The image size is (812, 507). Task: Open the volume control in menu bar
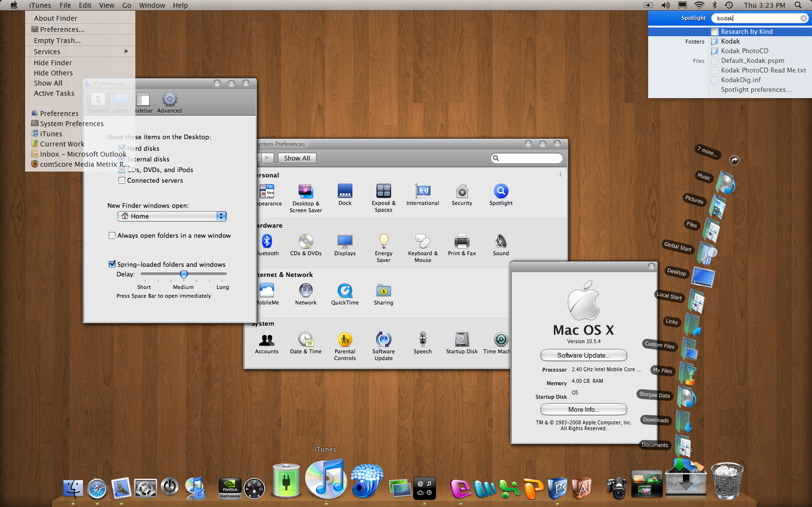tap(666, 5)
